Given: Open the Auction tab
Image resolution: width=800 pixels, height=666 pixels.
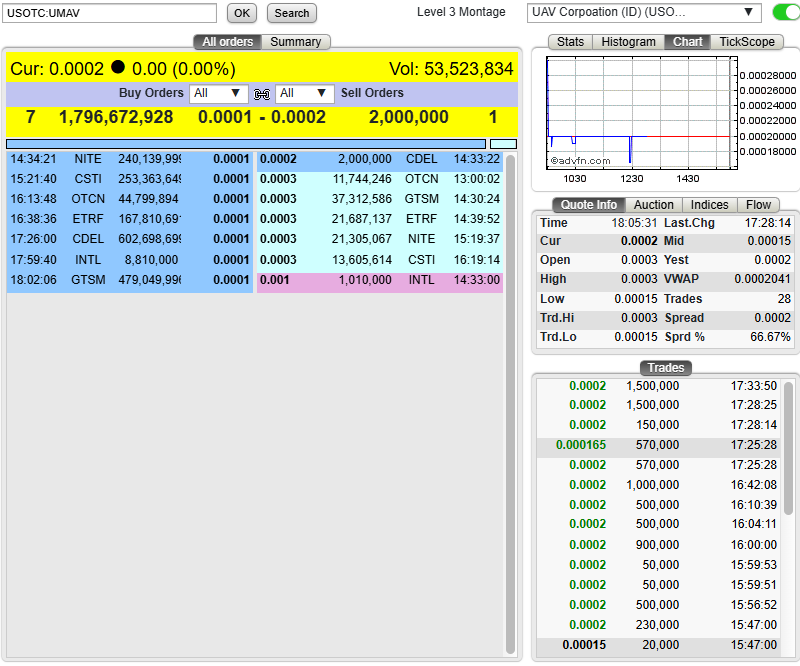Looking at the screenshot, I should [654, 205].
